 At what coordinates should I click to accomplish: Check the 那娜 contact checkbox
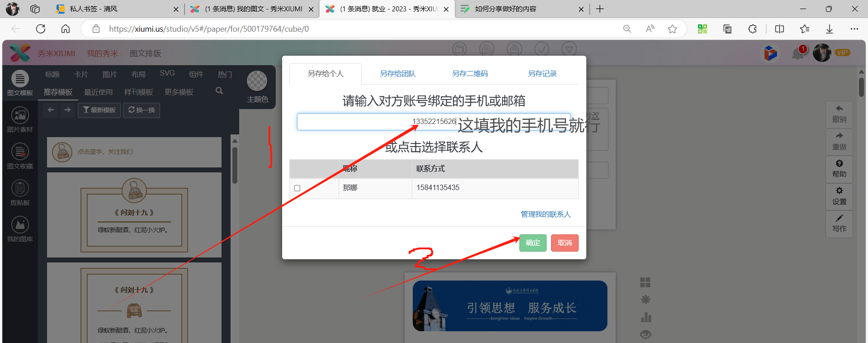pyautogui.click(x=297, y=188)
